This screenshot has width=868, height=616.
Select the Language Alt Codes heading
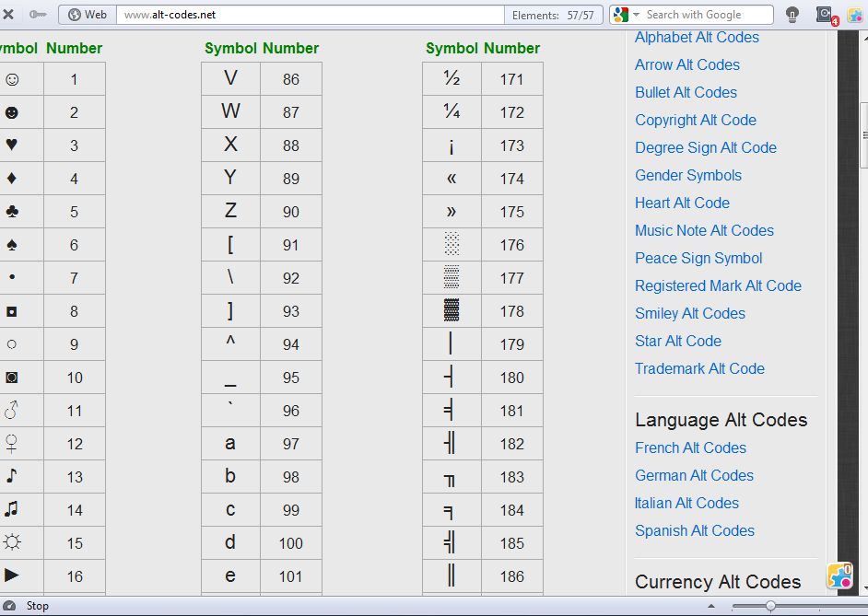[720, 419]
